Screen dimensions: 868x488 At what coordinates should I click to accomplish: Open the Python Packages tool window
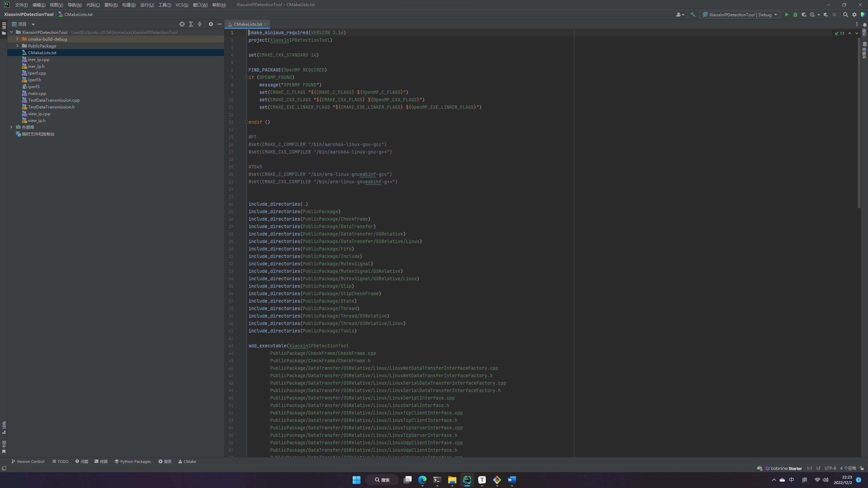coord(133,462)
